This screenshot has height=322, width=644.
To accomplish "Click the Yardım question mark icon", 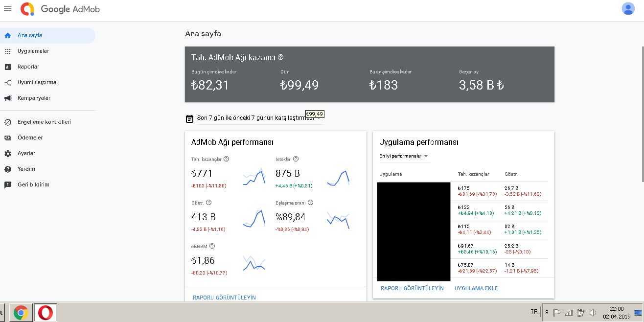I will tap(7, 169).
